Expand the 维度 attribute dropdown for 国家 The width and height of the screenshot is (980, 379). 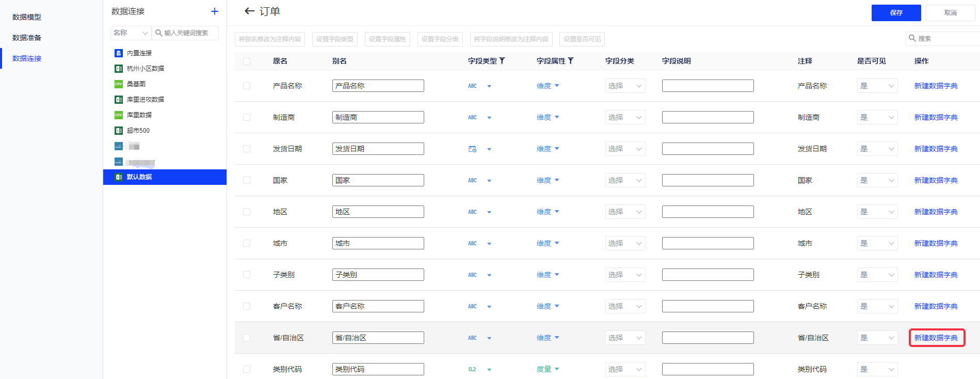(548, 180)
